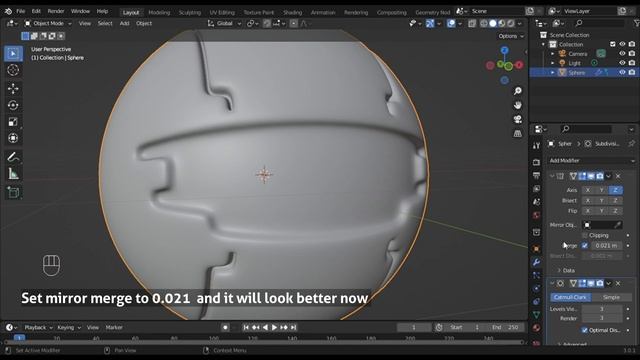The width and height of the screenshot is (640, 360).
Task: Open the Playback dropdown in timeline
Action: point(38,327)
